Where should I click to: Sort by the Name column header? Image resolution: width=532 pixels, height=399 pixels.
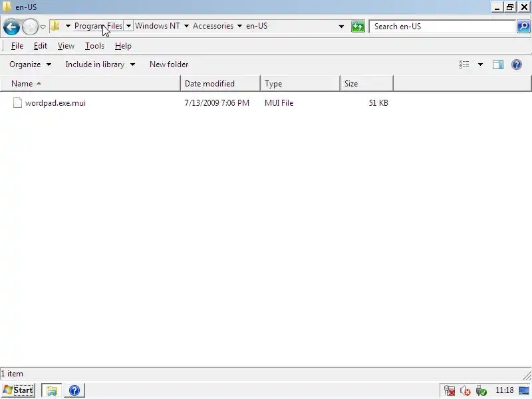pyautogui.click(x=90, y=84)
